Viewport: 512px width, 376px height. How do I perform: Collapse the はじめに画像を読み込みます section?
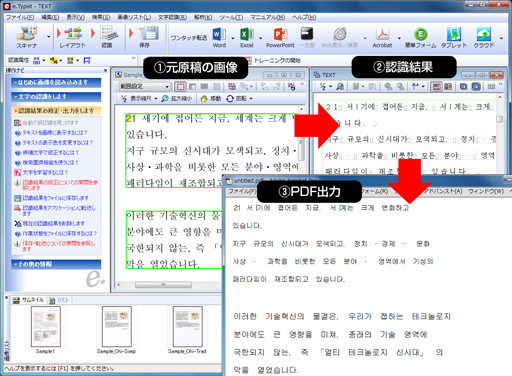tap(56, 82)
